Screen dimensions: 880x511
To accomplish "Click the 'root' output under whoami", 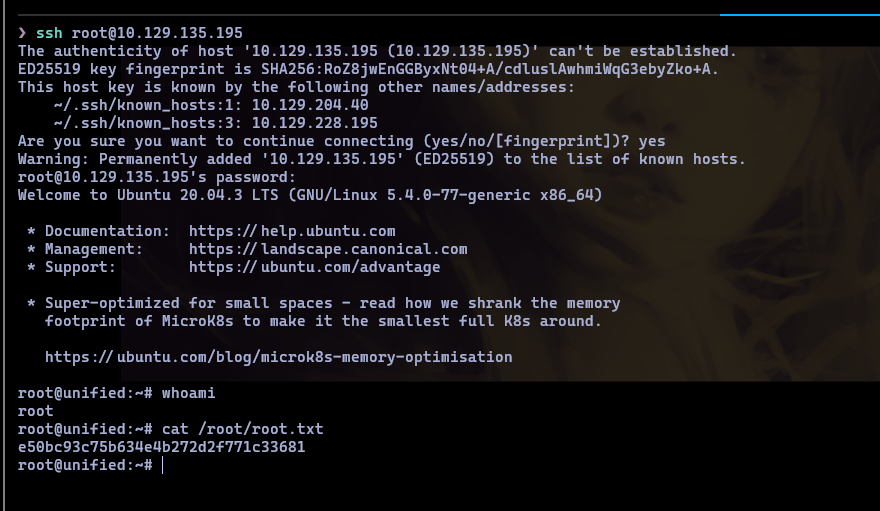I will click(35, 411).
